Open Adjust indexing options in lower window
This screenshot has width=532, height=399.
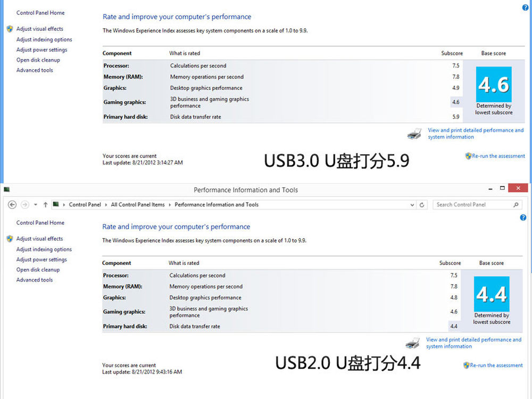click(x=44, y=249)
